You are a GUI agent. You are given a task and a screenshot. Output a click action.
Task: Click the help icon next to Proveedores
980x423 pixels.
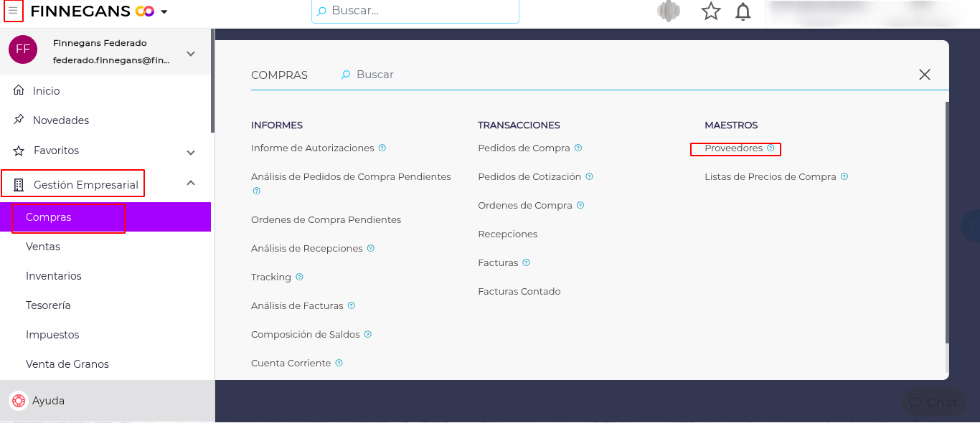click(x=771, y=148)
